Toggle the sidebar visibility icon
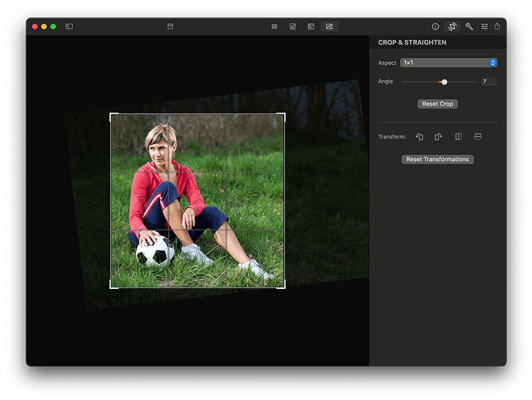The image size is (532, 400). tap(68, 27)
